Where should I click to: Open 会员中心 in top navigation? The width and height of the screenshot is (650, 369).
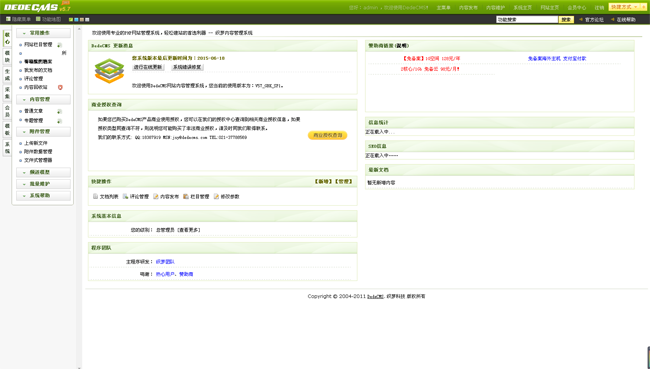tap(577, 8)
